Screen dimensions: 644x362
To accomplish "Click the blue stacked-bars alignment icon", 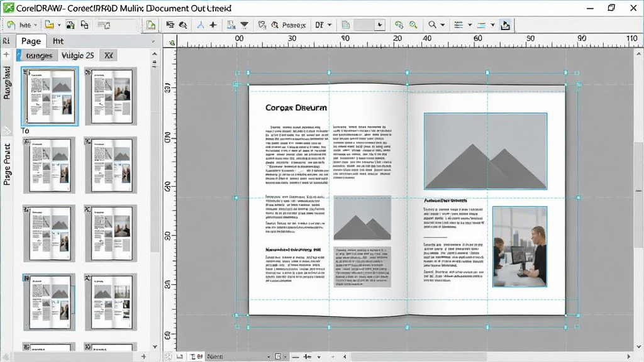I will pyautogui.click(x=481, y=25).
